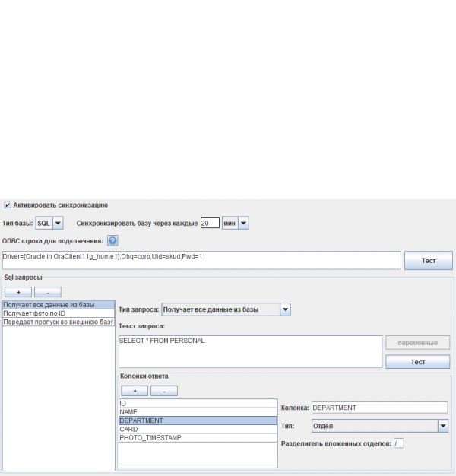Remove SQL query with minus button
Viewport: 456px width, 476px height.
pyautogui.click(x=47, y=292)
